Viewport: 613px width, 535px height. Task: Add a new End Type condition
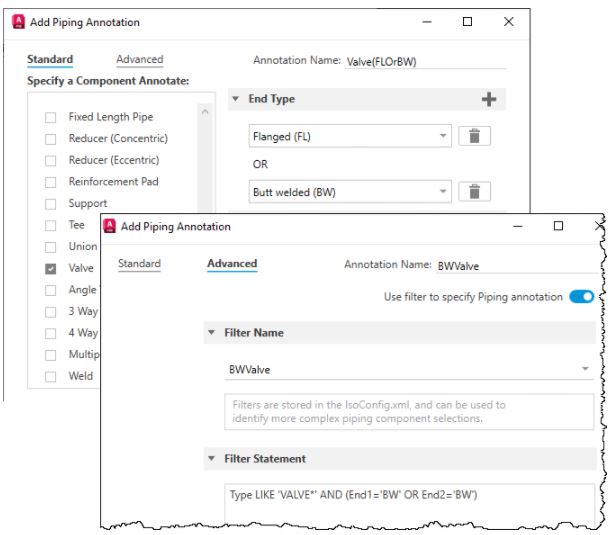pos(489,99)
